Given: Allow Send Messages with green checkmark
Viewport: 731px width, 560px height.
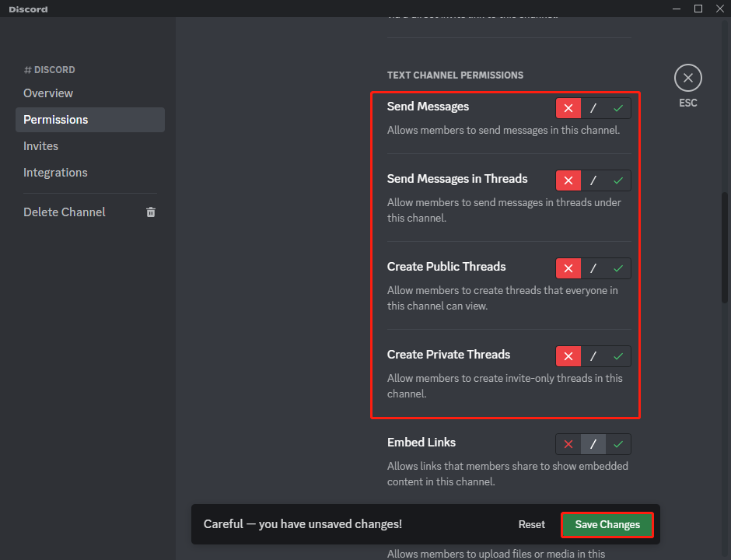Looking at the screenshot, I should [618, 108].
